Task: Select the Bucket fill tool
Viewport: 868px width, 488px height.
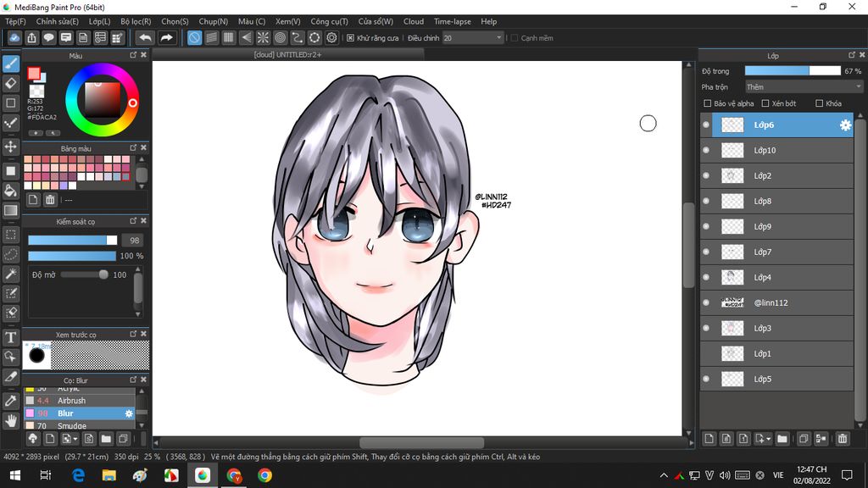Action: pyautogui.click(x=10, y=191)
